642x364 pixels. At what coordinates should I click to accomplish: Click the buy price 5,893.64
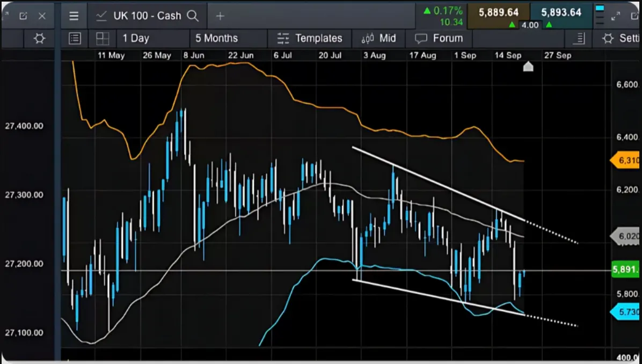pos(561,12)
